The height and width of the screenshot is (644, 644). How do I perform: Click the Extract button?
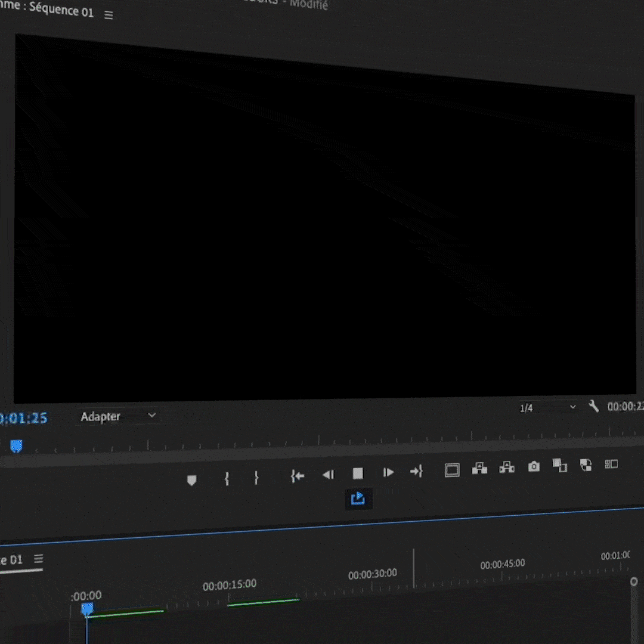[507, 467]
